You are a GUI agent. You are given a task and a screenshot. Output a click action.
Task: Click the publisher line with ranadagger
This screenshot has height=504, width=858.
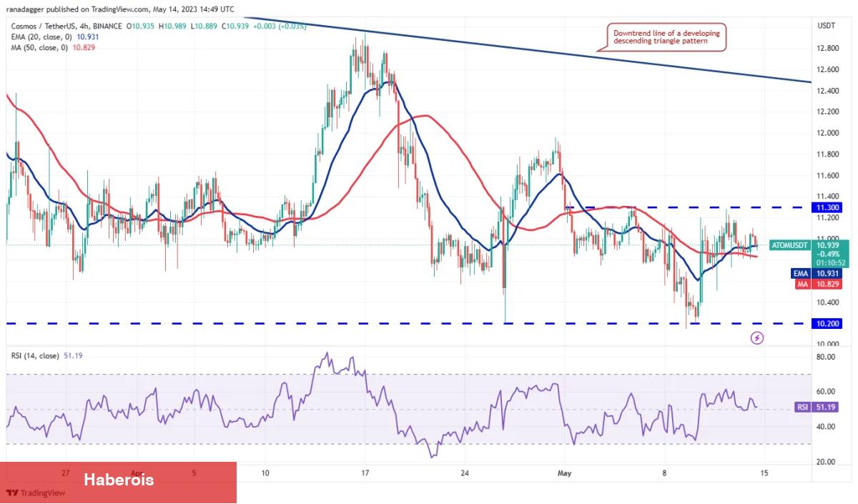click(x=121, y=10)
